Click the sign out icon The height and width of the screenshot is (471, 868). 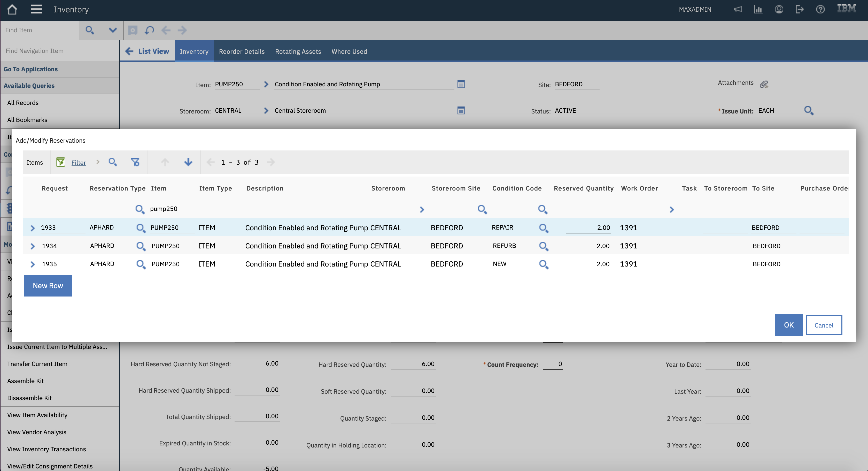pos(799,10)
